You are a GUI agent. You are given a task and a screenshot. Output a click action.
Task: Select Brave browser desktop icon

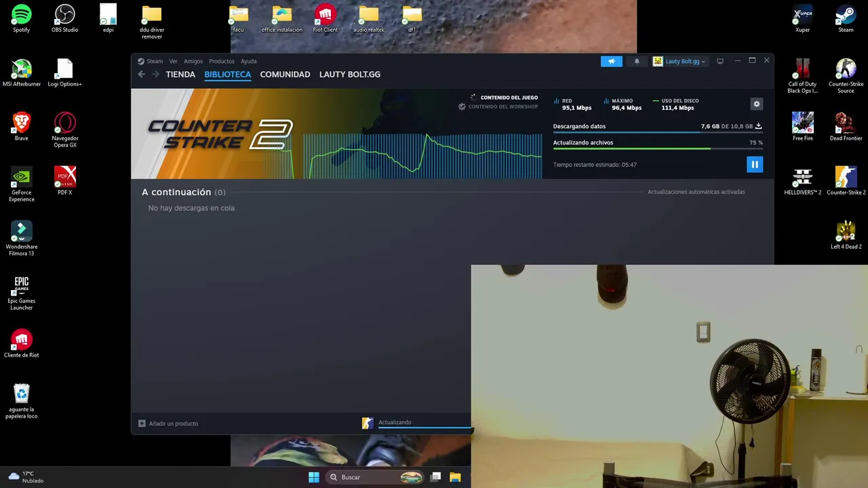coord(22,127)
